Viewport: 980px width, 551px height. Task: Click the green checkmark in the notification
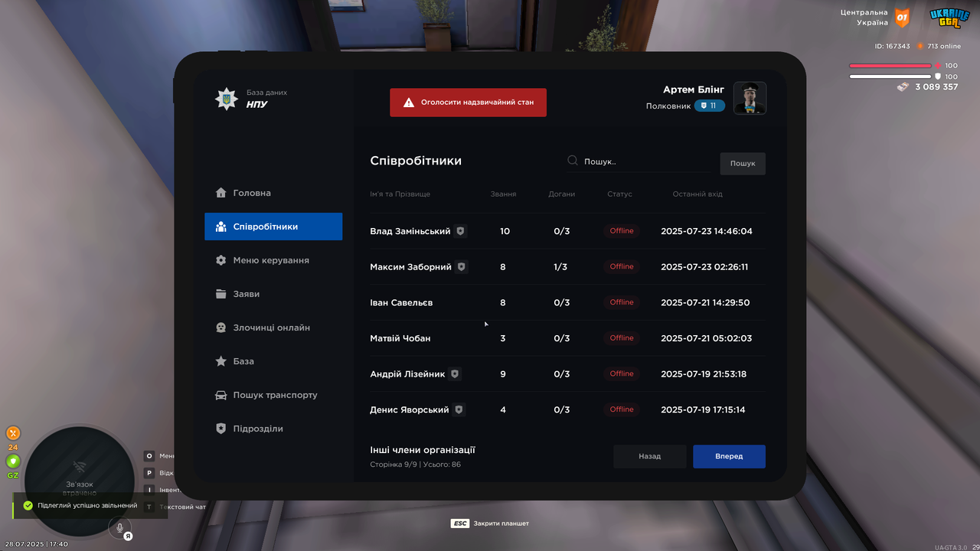pos(28,506)
